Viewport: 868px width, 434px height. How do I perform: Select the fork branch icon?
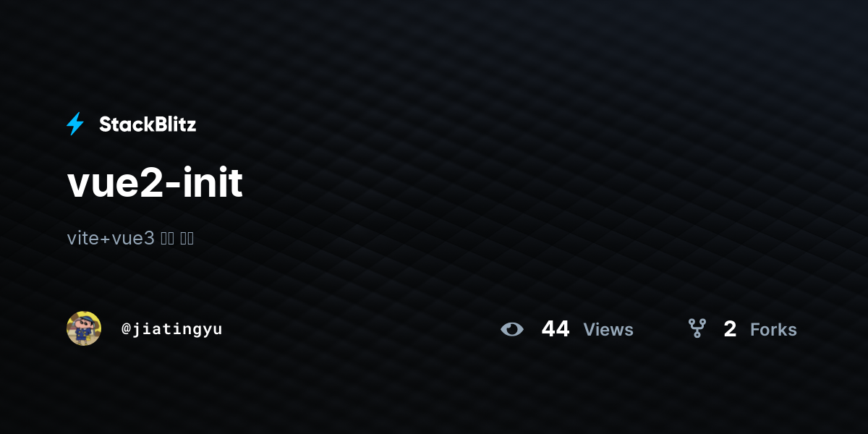click(697, 329)
